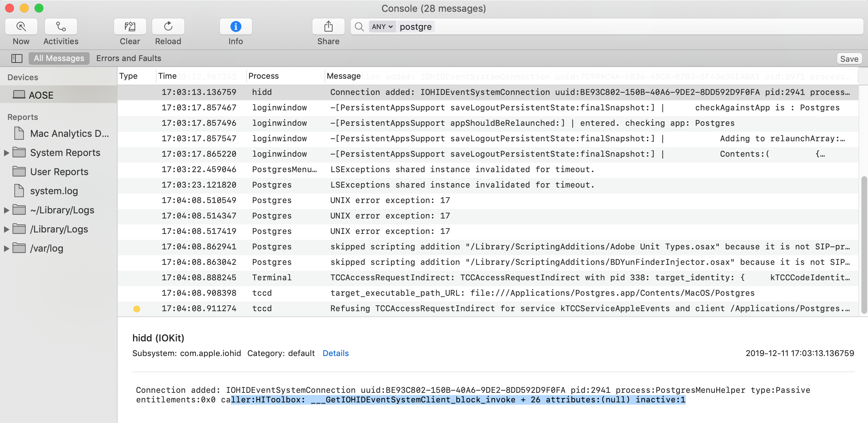
Task: Clear all console messages
Action: (x=129, y=26)
